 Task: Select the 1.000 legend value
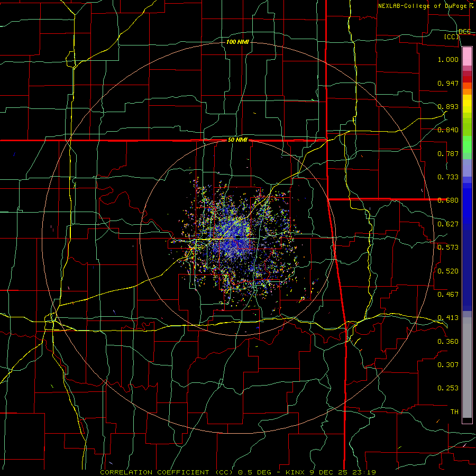(x=448, y=59)
